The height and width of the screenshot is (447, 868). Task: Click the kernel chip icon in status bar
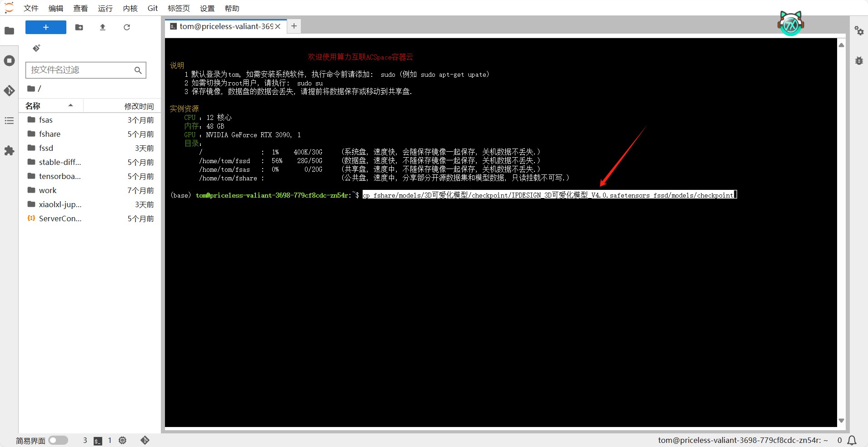point(122,440)
